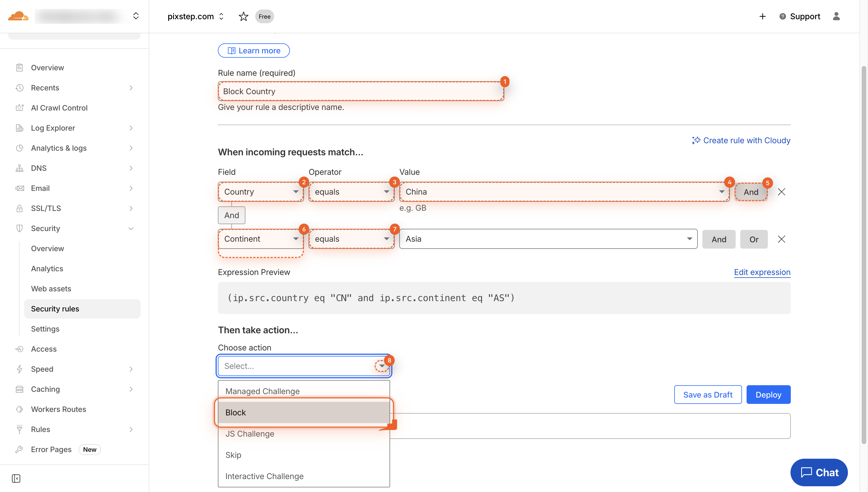Screen dimensions: 868x492
Task: Open Log Explorer from the sidebar
Action: click(53, 128)
